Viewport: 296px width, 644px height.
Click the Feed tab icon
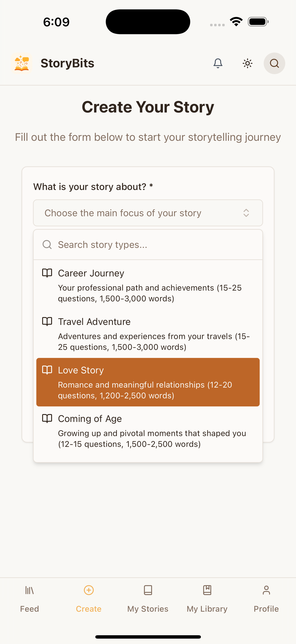click(29, 590)
